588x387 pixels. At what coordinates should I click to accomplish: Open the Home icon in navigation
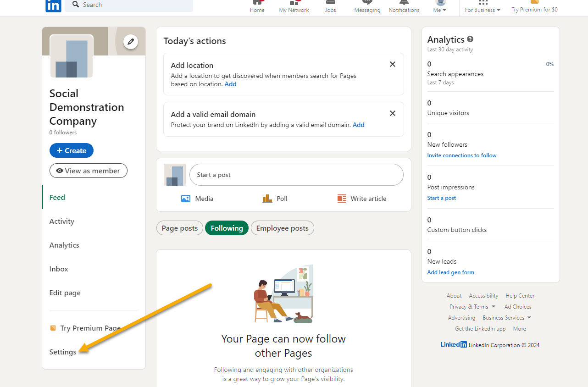pyautogui.click(x=257, y=6)
